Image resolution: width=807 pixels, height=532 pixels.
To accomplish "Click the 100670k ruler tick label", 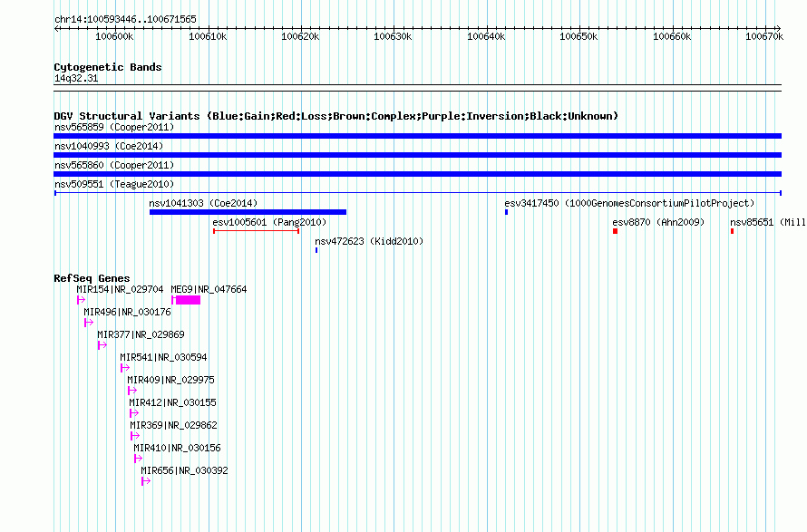I will [764, 36].
